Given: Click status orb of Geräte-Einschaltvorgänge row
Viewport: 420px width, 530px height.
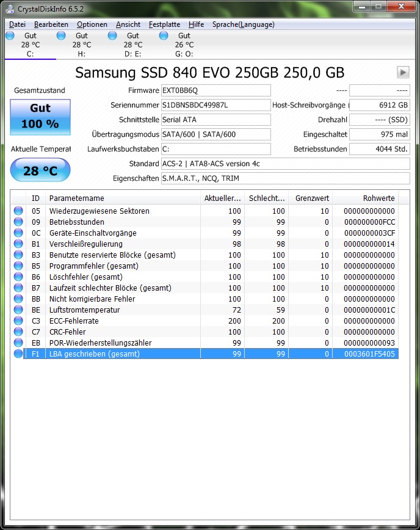Looking at the screenshot, I should click(18, 233).
